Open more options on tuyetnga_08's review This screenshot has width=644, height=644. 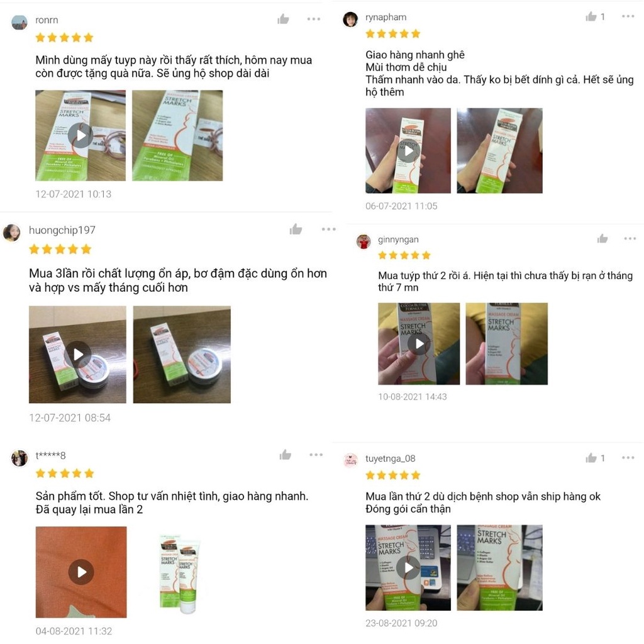(x=628, y=458)
